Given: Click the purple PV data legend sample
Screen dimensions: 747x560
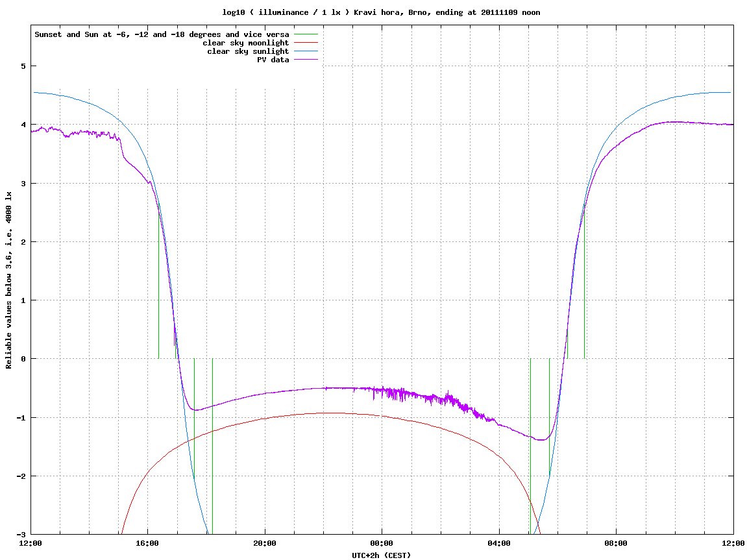Looking at the screenshot, I should pos(306,60).
